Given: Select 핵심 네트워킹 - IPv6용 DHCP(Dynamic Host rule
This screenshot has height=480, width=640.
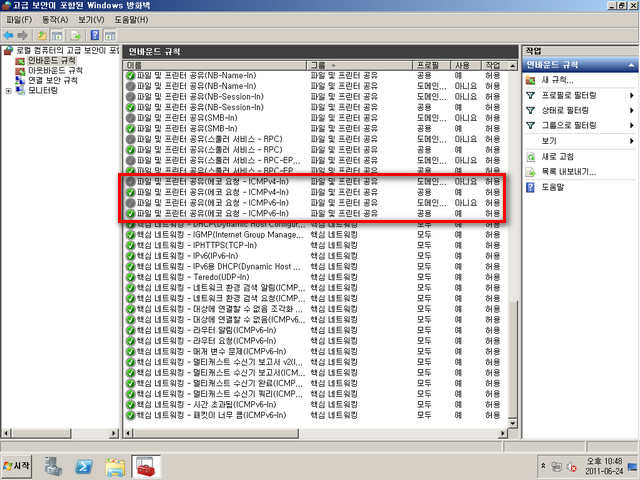Looking at the screenshot, I should pos(315,267).
